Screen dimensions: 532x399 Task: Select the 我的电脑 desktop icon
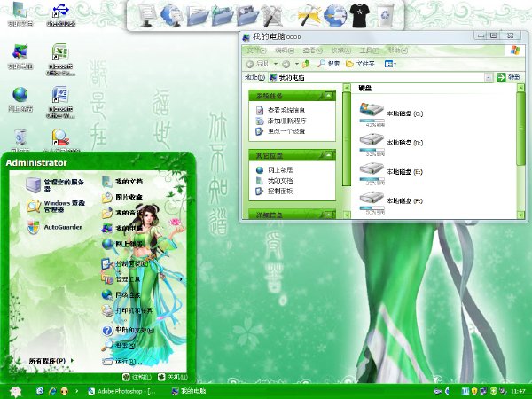[20, 57]
